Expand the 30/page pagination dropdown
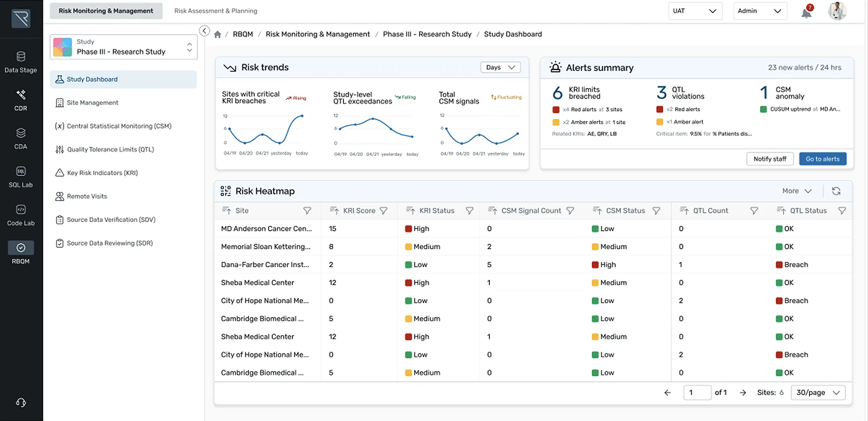Image resolution: width=868 pixels, height=421 pixels. (817, 392)
